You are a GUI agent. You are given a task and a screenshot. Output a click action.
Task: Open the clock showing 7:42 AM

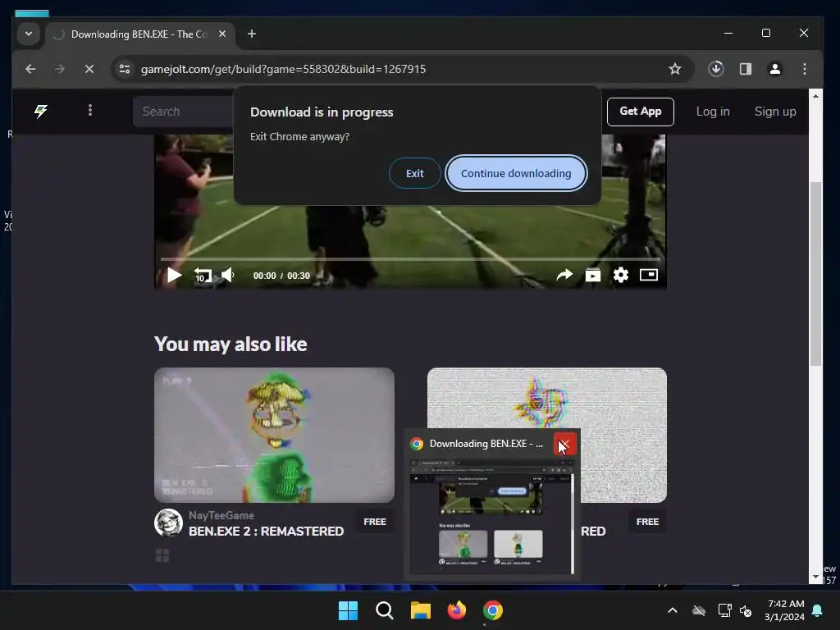coord(784,610)
